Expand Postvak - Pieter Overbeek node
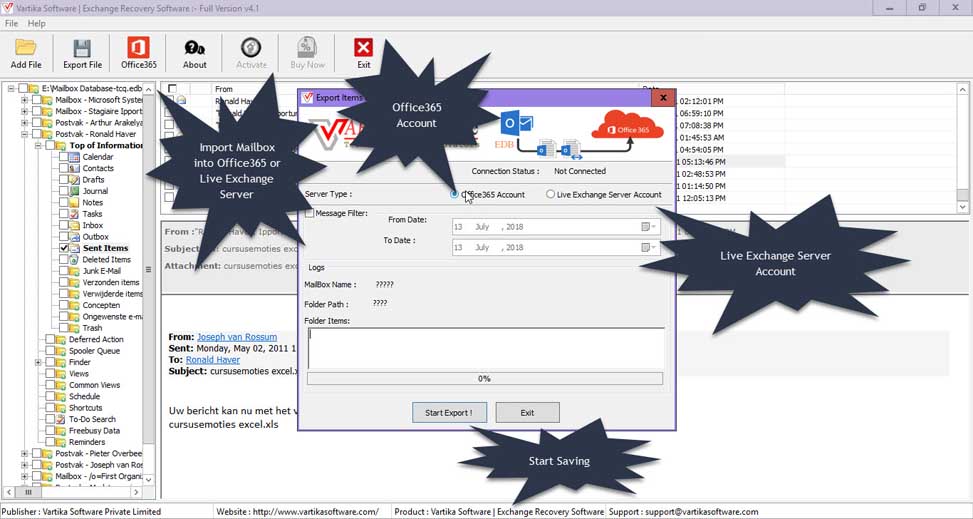This screenshot has height=519, width=973. coord(25,453)
